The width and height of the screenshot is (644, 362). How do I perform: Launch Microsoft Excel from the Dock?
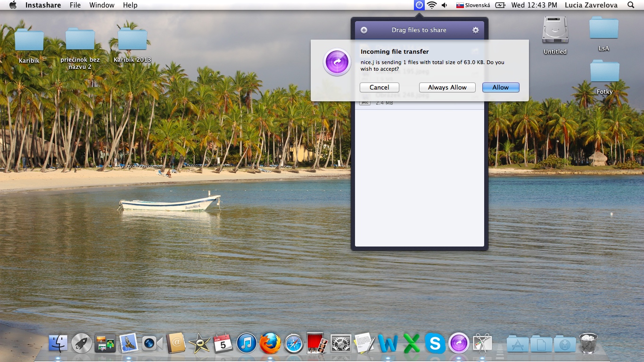(x=412, y=343)
